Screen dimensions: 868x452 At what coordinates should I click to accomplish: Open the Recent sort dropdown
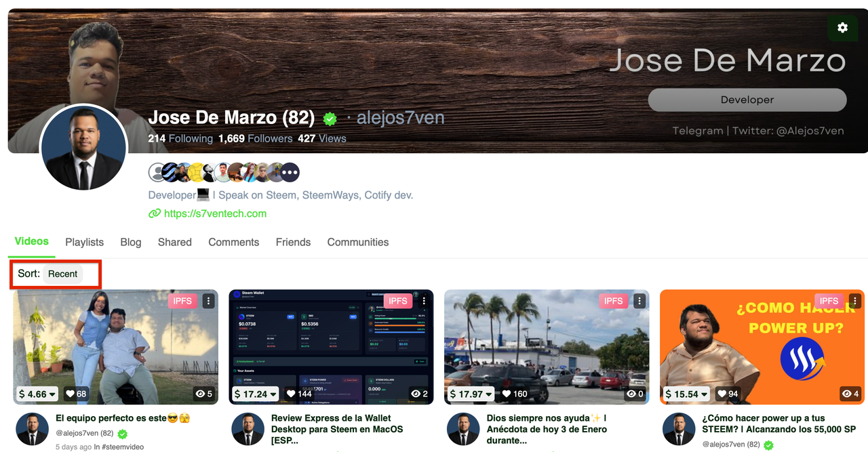(63, 274)
